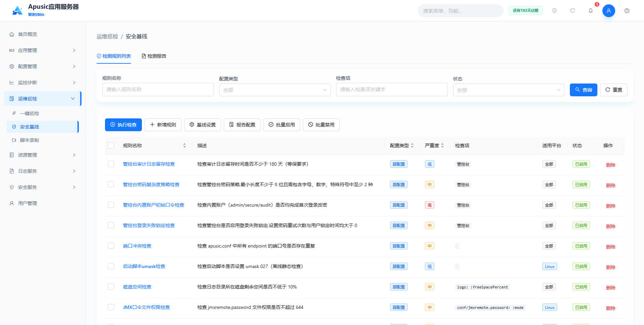Collapse 运维巡检 sidebar menu

(x=43, y=99)
